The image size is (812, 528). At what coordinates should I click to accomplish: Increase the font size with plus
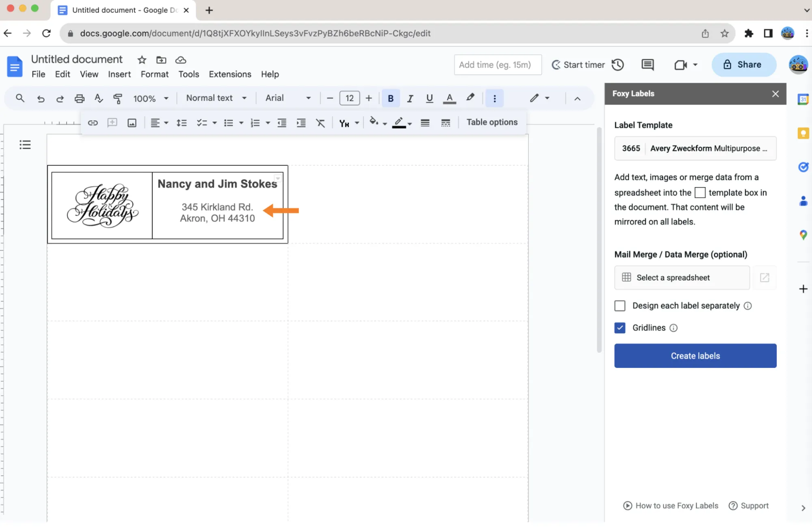point(369,98)
